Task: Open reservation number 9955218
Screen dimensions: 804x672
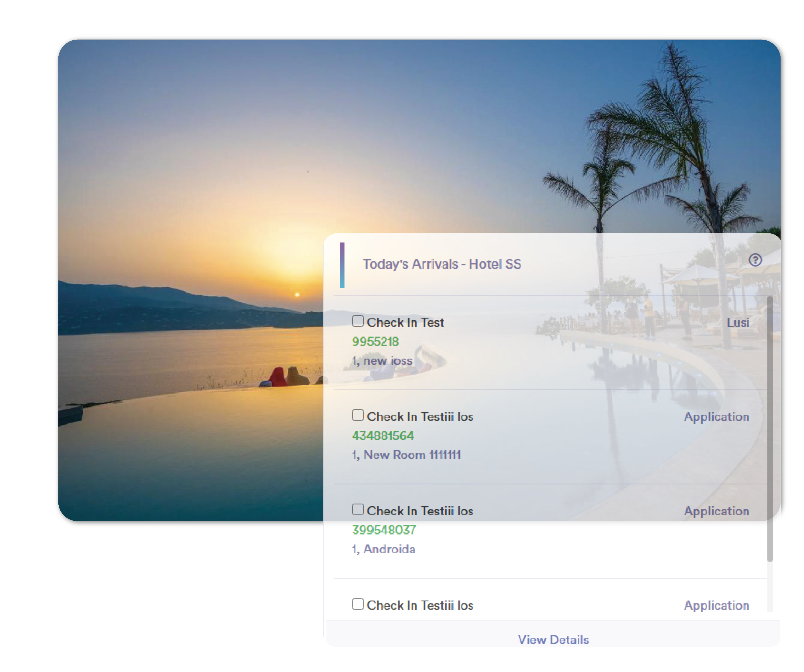Action: (375, 341)
